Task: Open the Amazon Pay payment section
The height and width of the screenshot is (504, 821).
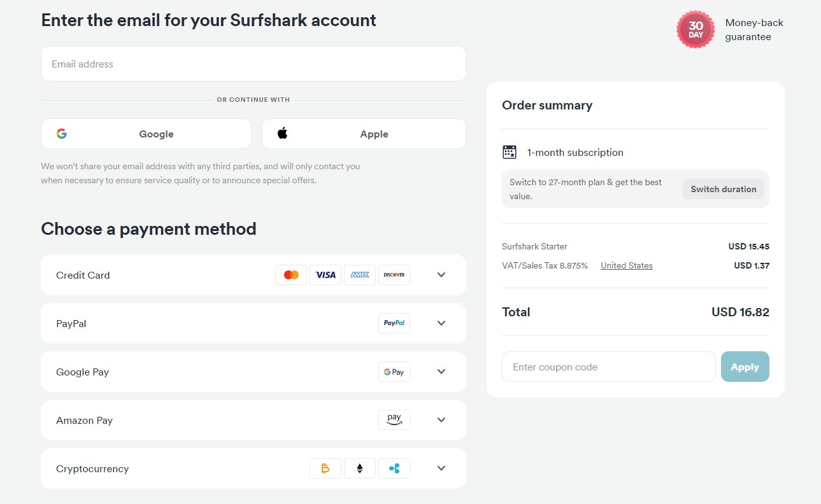Action: (x=441, y=420)
